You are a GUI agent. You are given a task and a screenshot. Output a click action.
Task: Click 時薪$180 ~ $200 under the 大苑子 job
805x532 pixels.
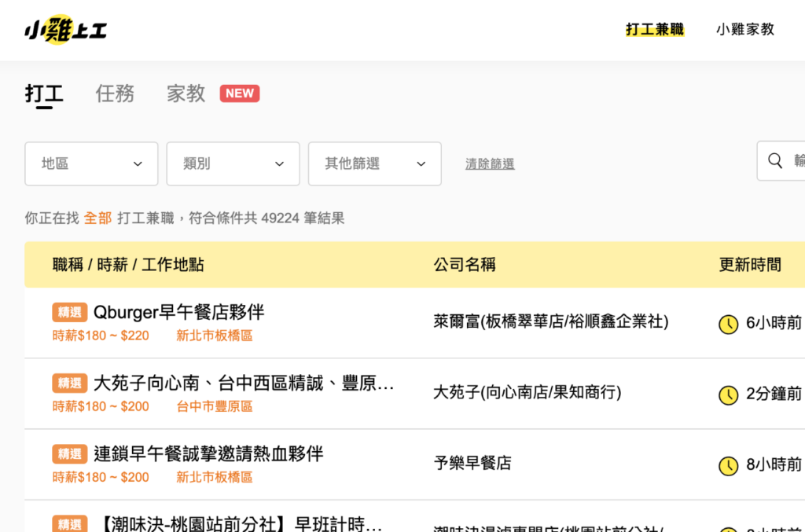click(101, 406)
